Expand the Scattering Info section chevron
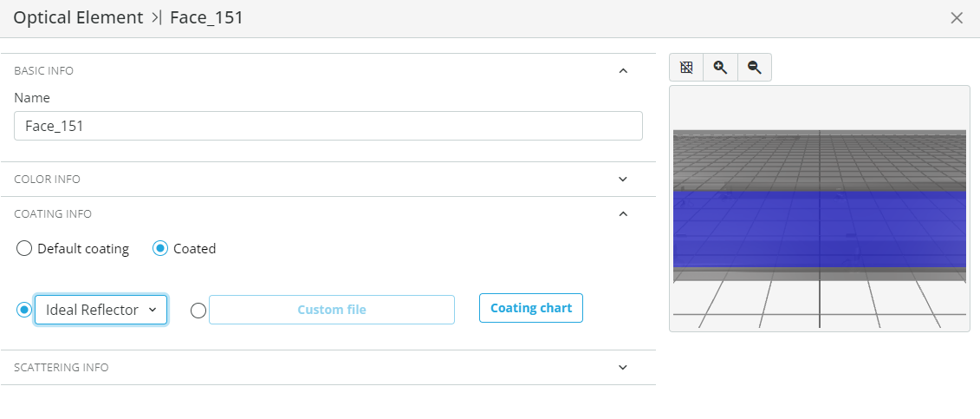Screen dimensions: 980x419 click(622, 367)
